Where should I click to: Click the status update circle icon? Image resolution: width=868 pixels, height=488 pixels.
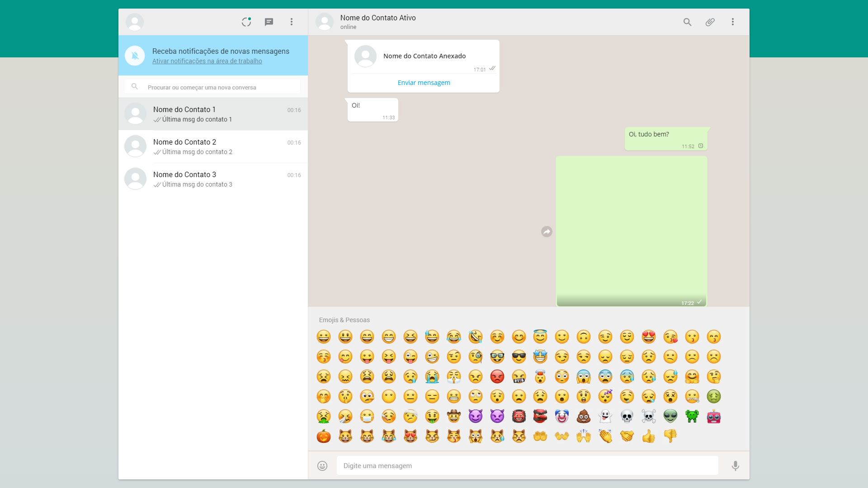pyautogui.click(x=246, y=22)
